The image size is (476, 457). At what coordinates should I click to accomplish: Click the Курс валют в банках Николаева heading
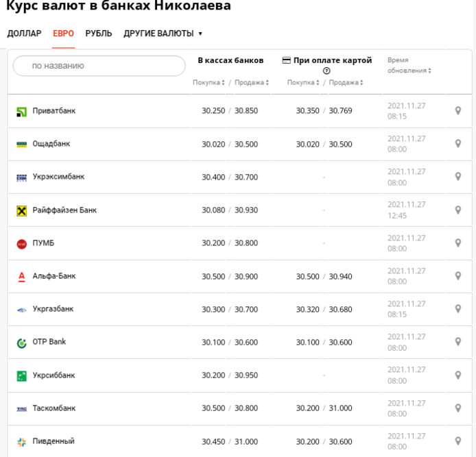pyautogui.click(x=119, y=5)
